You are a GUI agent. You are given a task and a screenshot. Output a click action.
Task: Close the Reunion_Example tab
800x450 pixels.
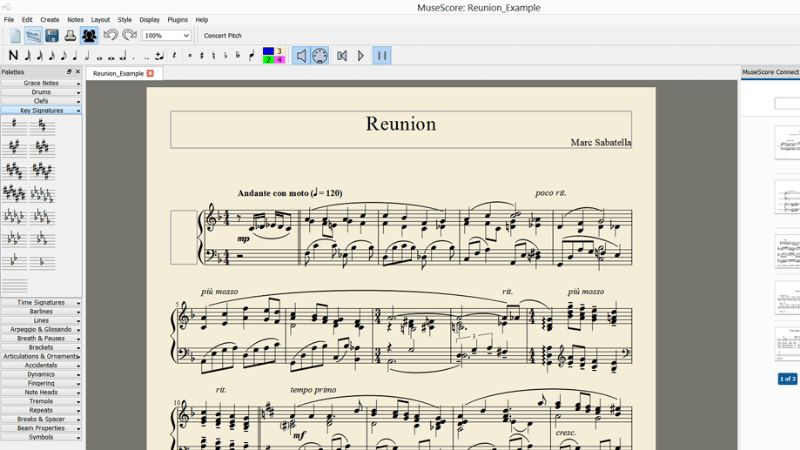click(x=150, y=73)
